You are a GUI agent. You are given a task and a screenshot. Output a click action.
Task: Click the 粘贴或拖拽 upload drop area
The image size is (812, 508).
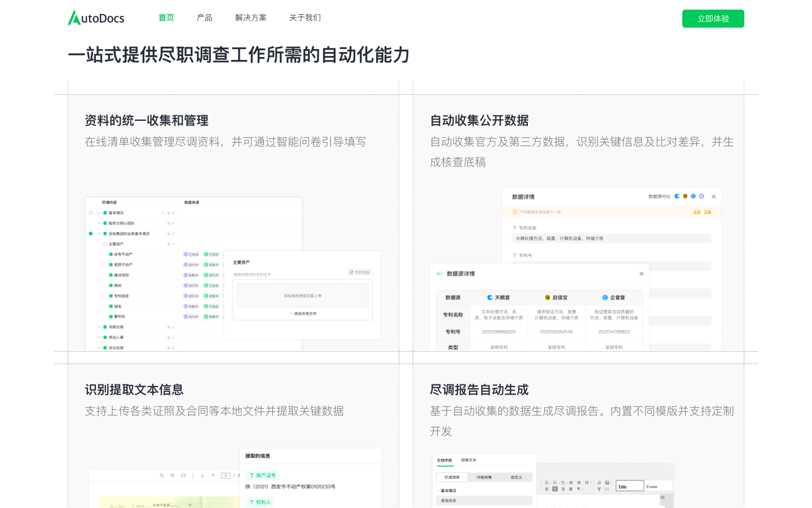coord(302,295)
